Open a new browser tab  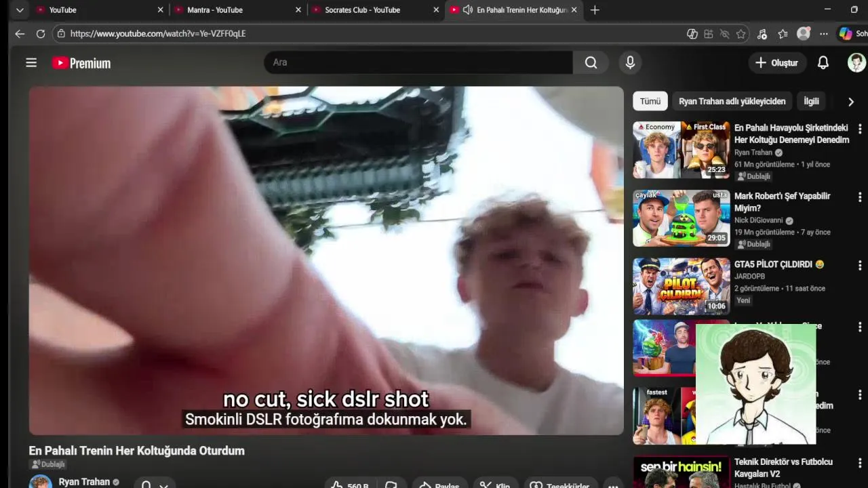595,10
